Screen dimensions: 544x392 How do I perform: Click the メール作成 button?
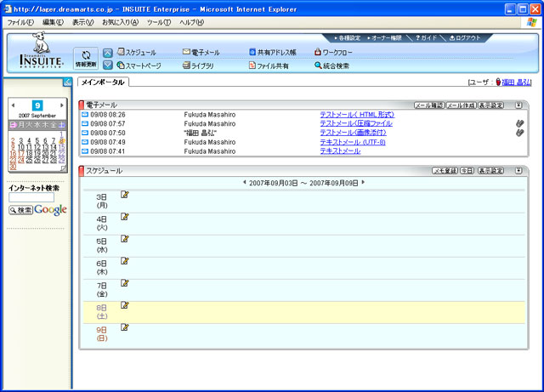460,105
